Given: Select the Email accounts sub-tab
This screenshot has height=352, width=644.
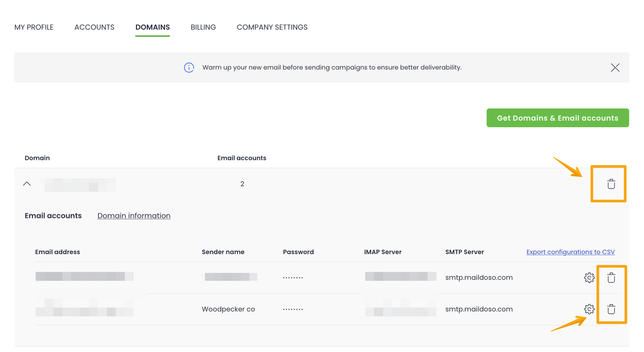Looking at the screenshot, I should point(53,216).
